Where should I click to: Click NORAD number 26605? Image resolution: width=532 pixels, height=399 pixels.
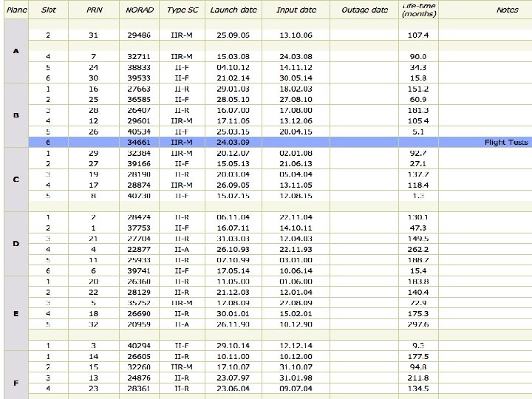point(139,357)
